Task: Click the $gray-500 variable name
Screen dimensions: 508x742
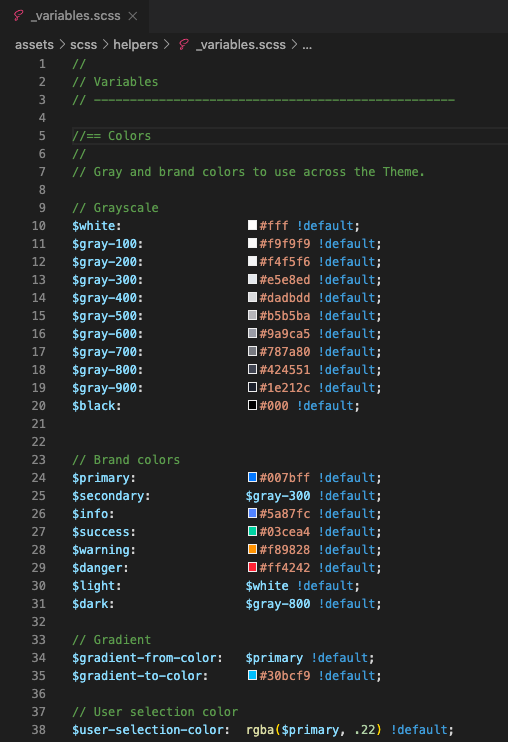Action: (x=105, y=316)
